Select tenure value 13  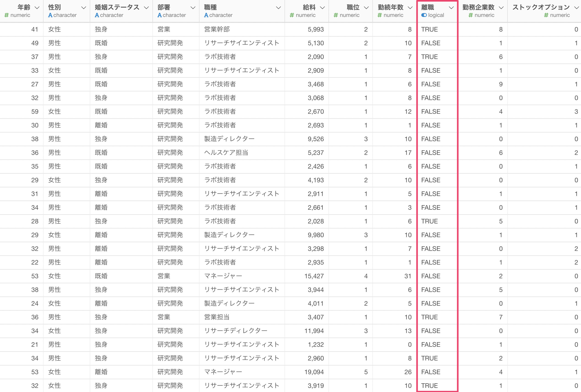(x=408, y=331)
